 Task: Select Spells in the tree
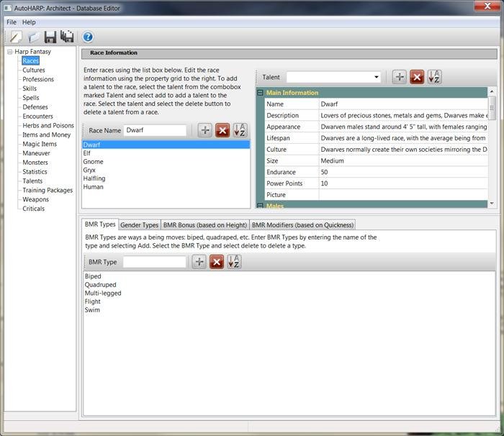[x=30, y=98]
